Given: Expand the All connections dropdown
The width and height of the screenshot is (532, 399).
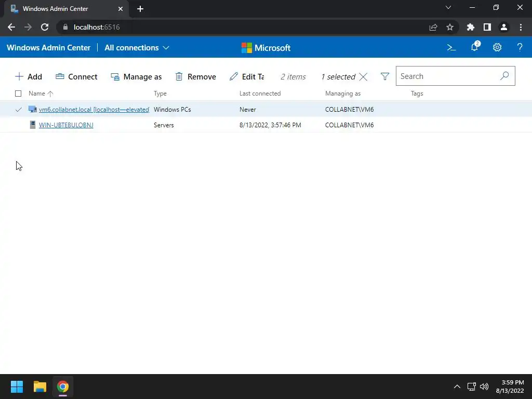Looking at the screenshot, I should (x=137, y=48).
